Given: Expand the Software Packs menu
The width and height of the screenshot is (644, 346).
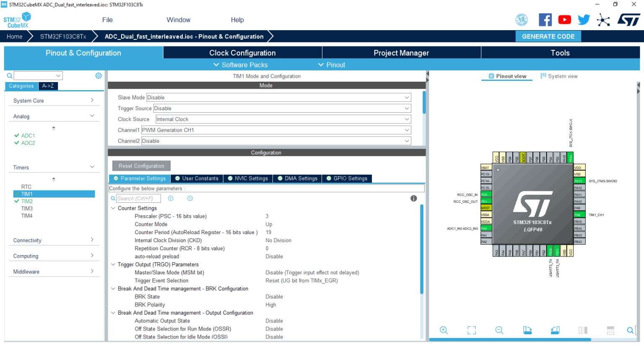Looking at the screenshot, I should (x=241, y=65).
